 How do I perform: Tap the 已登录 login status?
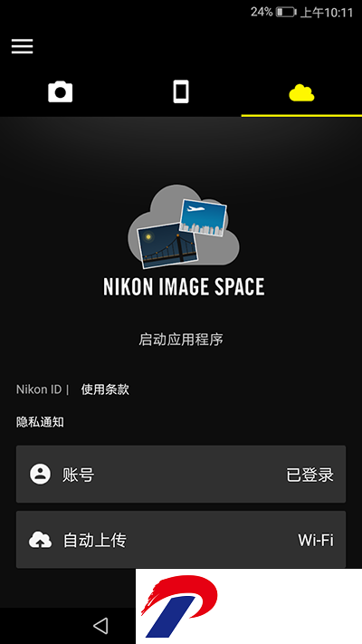tap(310, 475)
